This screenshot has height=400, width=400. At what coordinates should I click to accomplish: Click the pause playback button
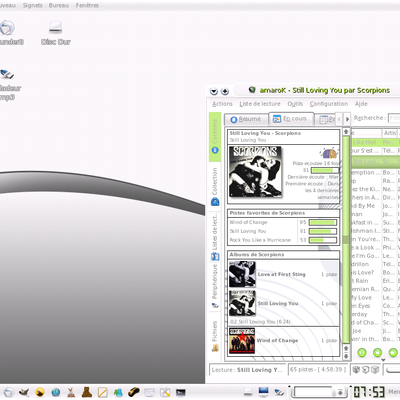(x=362, y=352)
